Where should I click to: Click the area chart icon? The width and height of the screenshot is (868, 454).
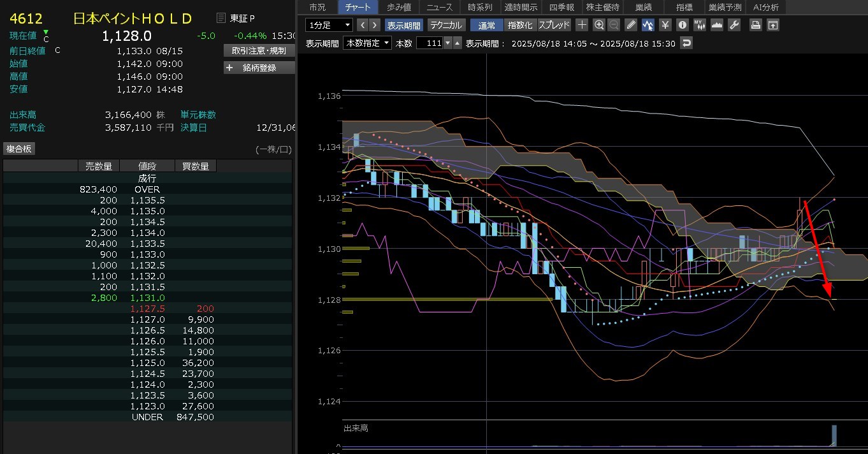[717, 25]
